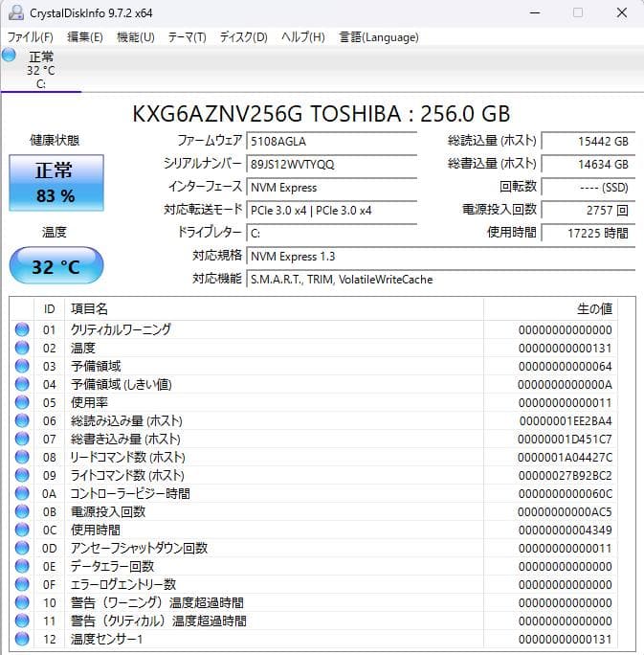
Task: Click status orb for row 0D アンセーフシャットダウン回数
Action: [x=22, y=548]
